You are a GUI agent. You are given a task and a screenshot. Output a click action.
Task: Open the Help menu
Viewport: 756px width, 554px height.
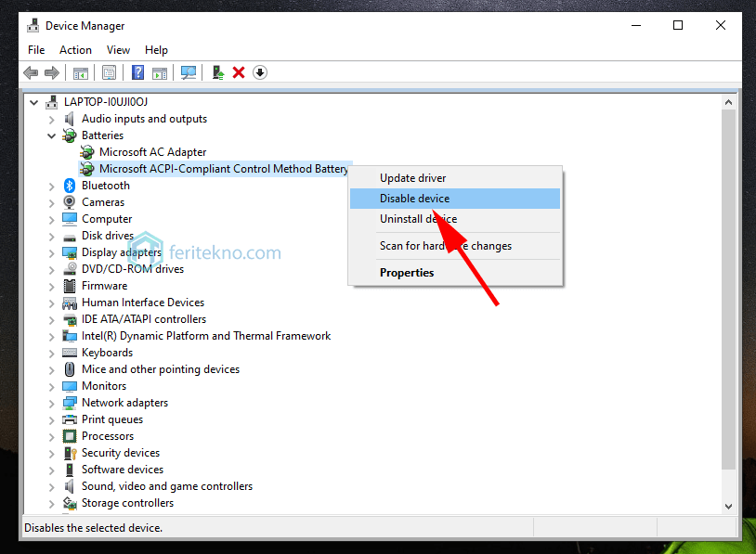156,50
